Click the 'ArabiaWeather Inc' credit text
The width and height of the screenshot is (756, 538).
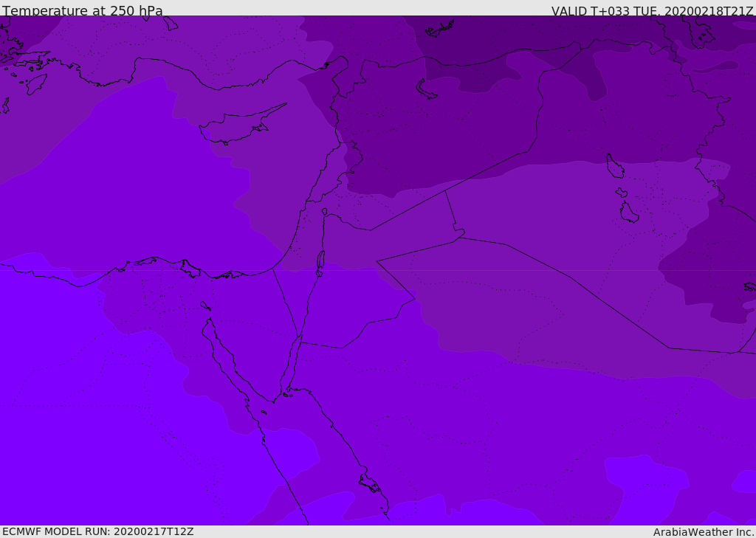pyautogui.click(x=703, y=532)
